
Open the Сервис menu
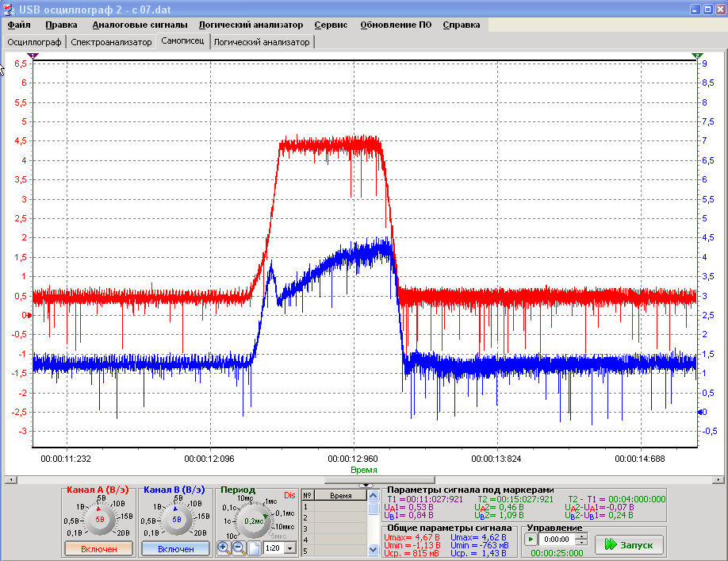point(331,25)
